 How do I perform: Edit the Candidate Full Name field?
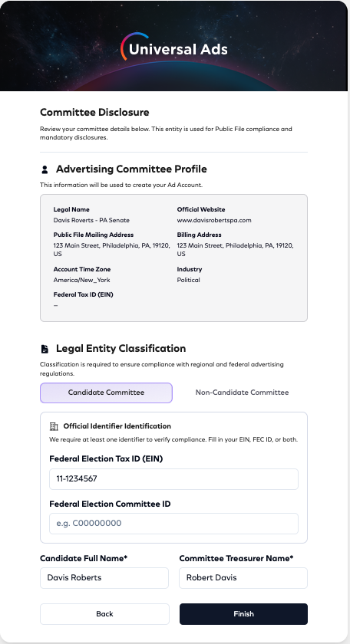tap(104, 578)
